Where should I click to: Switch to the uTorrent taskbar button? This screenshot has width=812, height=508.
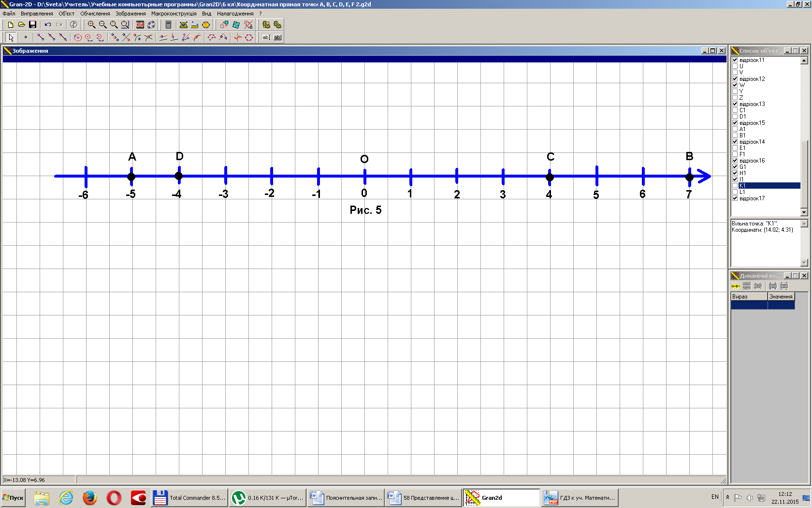coord(267,498)
